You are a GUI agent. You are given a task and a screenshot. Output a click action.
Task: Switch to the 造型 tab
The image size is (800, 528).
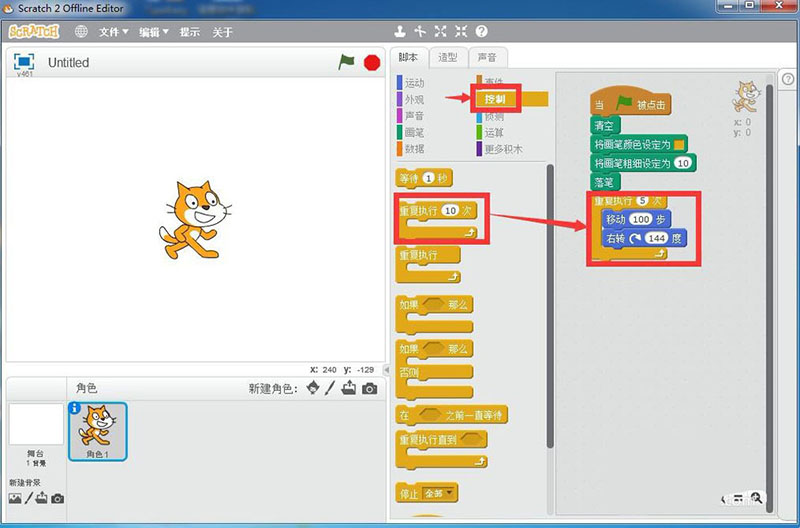(447, 58)
